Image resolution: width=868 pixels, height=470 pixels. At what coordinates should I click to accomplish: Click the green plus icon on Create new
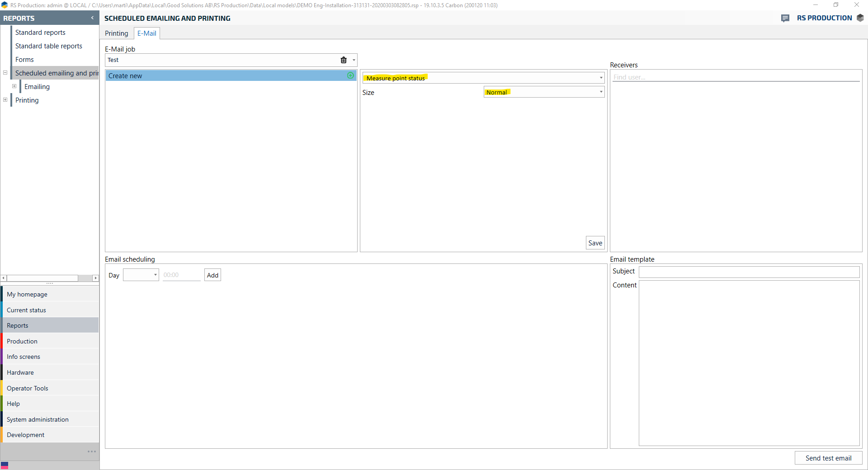click(x=350, y=75)
